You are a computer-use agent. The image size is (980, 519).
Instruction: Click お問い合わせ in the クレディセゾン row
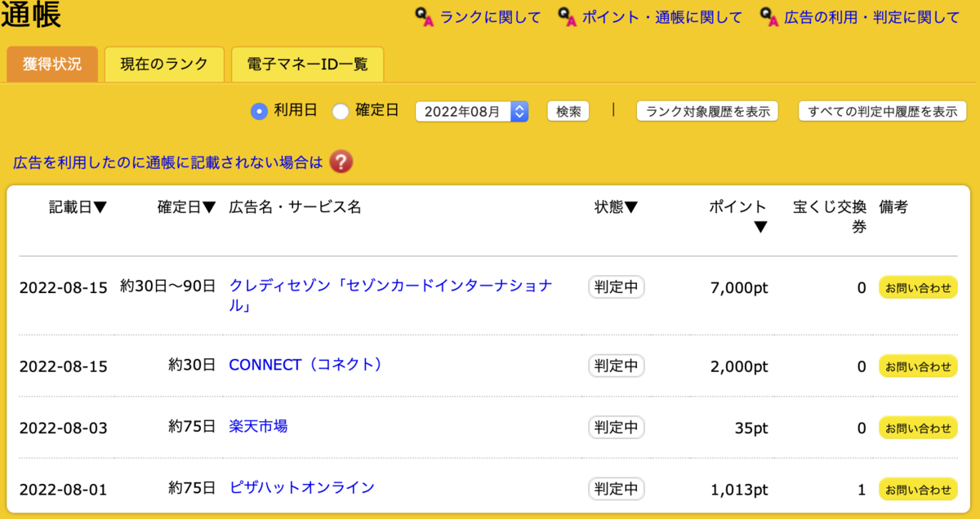[919, 287]
